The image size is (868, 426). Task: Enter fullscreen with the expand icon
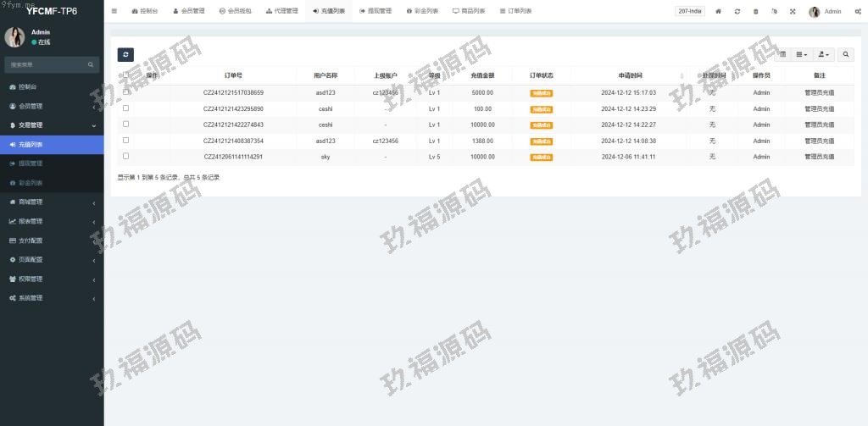(x=793, y=12)
